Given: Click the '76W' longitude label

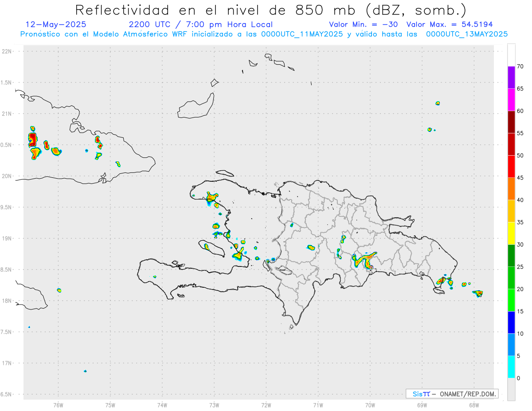Looking at the screenshot, I should [x=58, y=405].
